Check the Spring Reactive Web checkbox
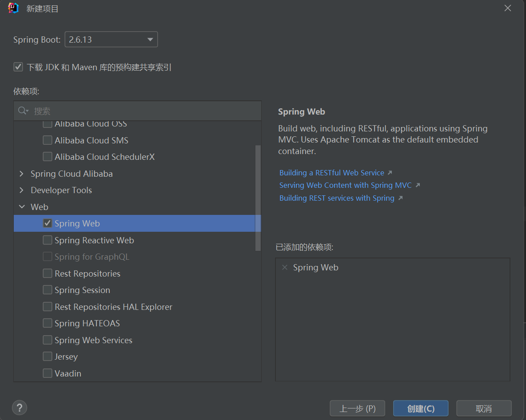This screenshot has width=526, height=420. coord(48,240)
